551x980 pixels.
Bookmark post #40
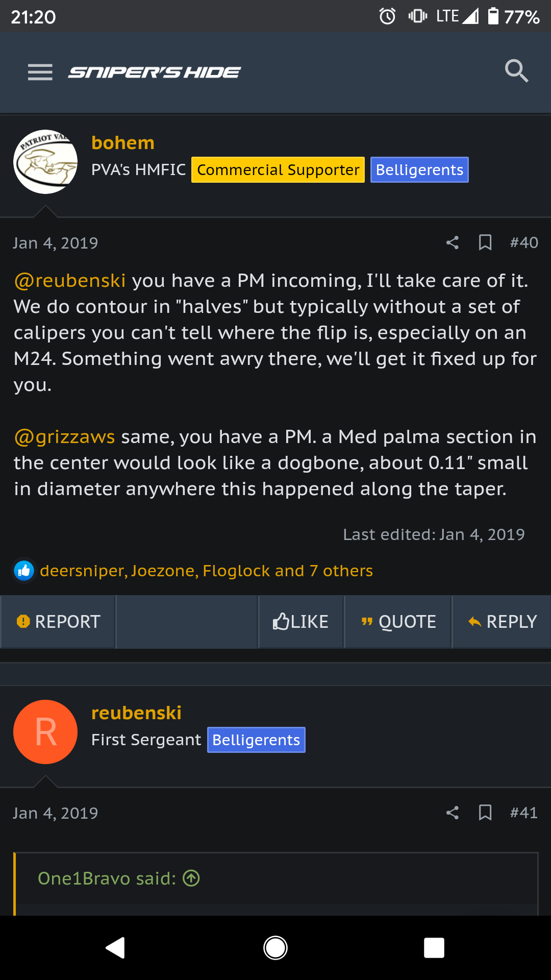tap(485, 242)
